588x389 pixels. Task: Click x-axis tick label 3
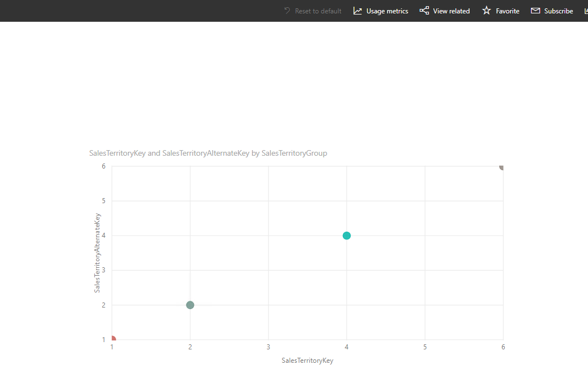(x=268, y=347)
